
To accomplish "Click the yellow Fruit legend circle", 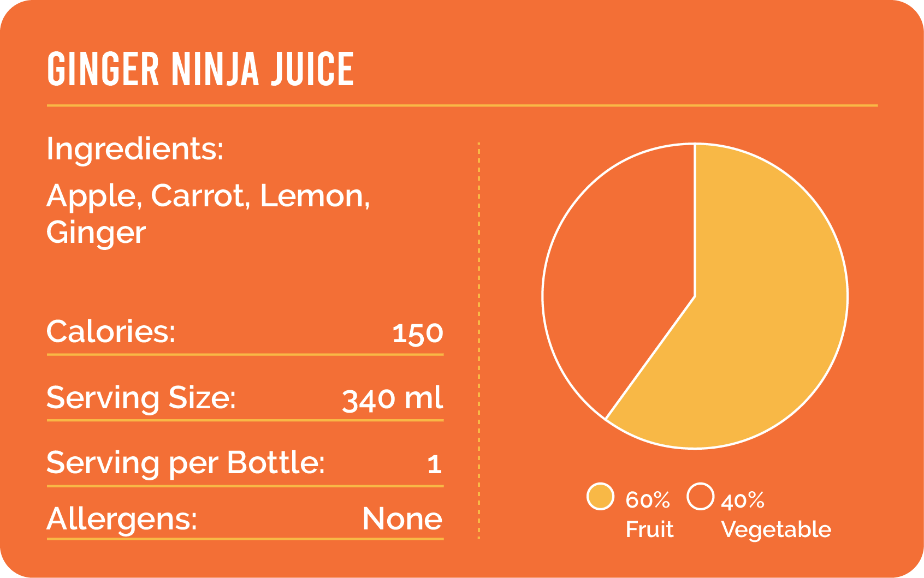I will click(600, 497).
